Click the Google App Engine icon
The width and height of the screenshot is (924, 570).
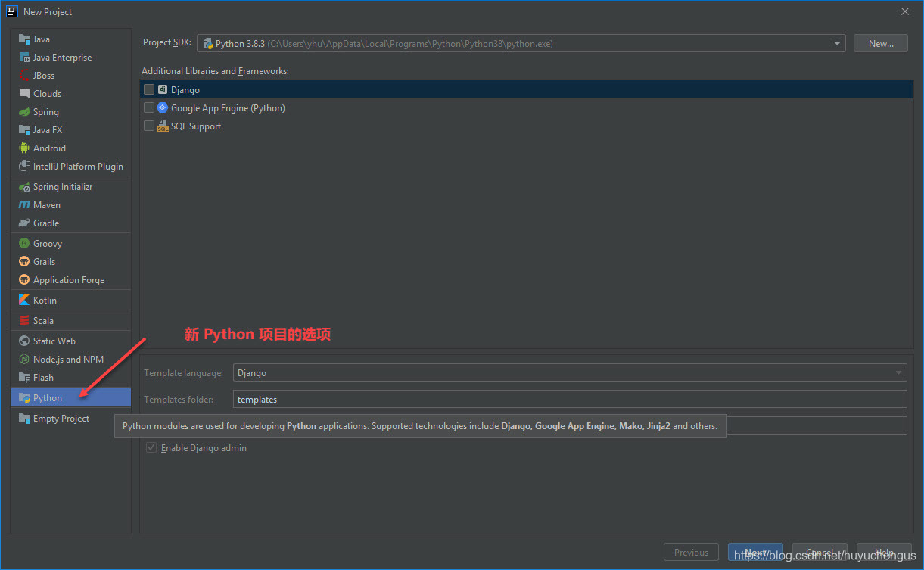[163, 107]
